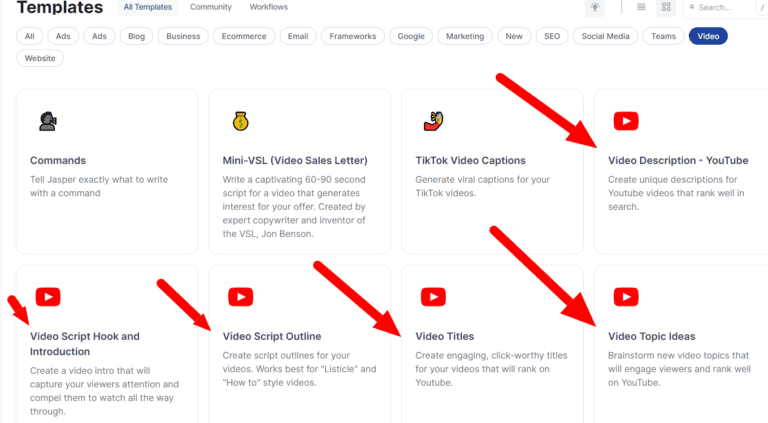Open Video Script Outline template title
The width and height of the screenshot is (768, 423).
[x=272, y=336]
